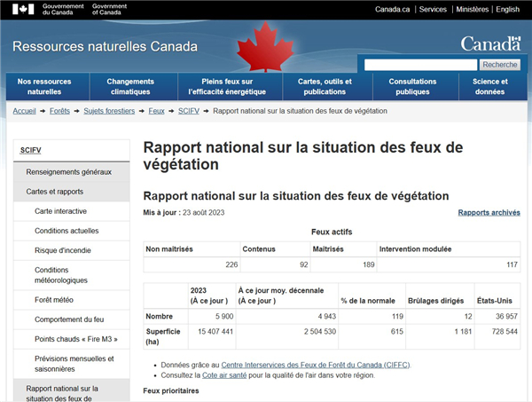Click the Canada wordmark logo
This screenshot has width=532, height=402.
coord(490,43)
